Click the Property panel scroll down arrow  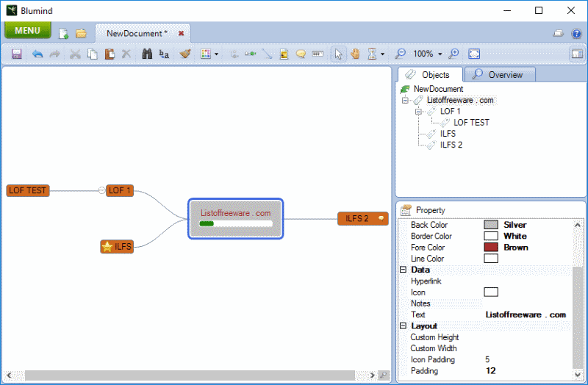coord(578,374)
